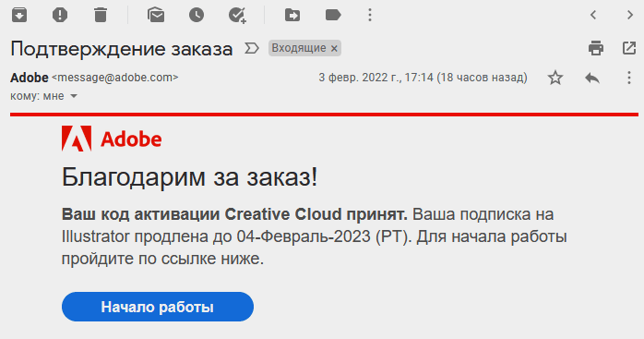Open the email in a new window

[x=629, y=48]
